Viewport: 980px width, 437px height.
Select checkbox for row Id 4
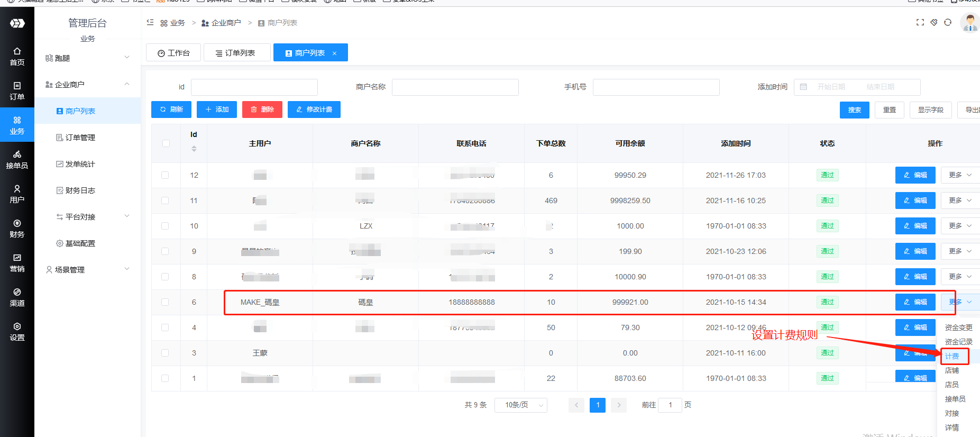click(165, 327)
